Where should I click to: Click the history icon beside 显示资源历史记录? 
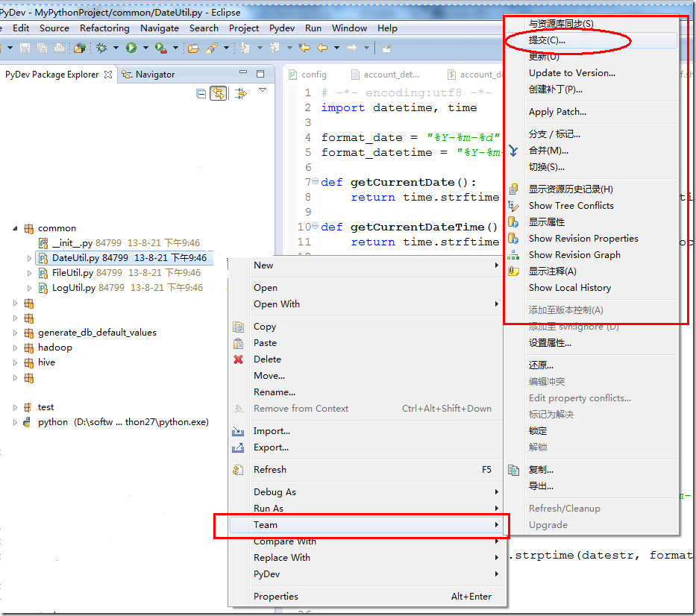(513, 189)
